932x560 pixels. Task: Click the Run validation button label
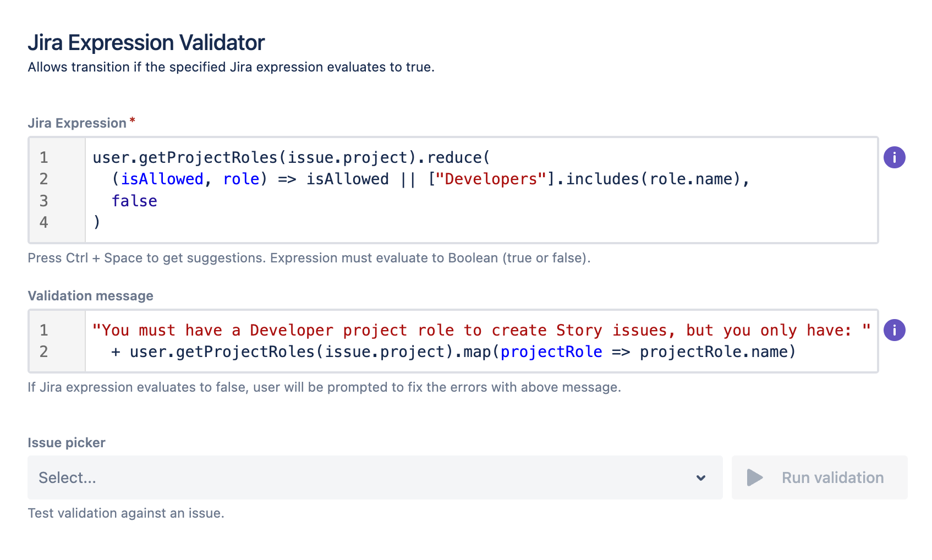click(x=833, y=477)
